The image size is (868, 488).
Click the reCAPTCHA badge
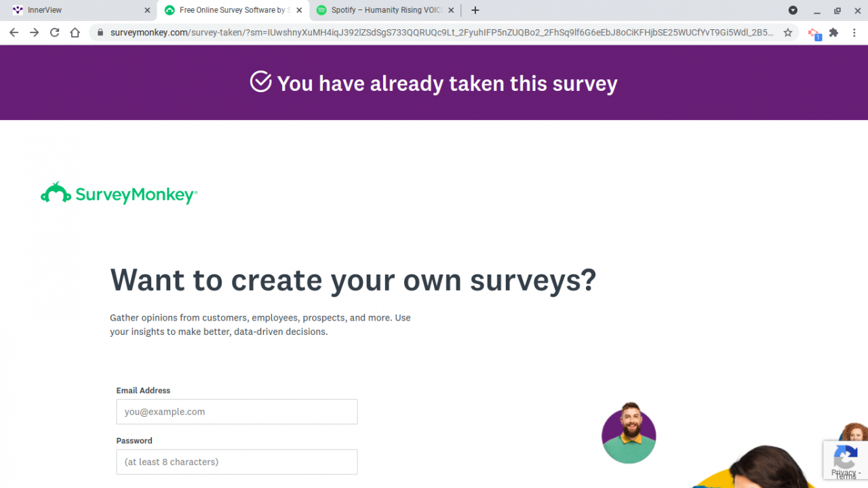845,460
